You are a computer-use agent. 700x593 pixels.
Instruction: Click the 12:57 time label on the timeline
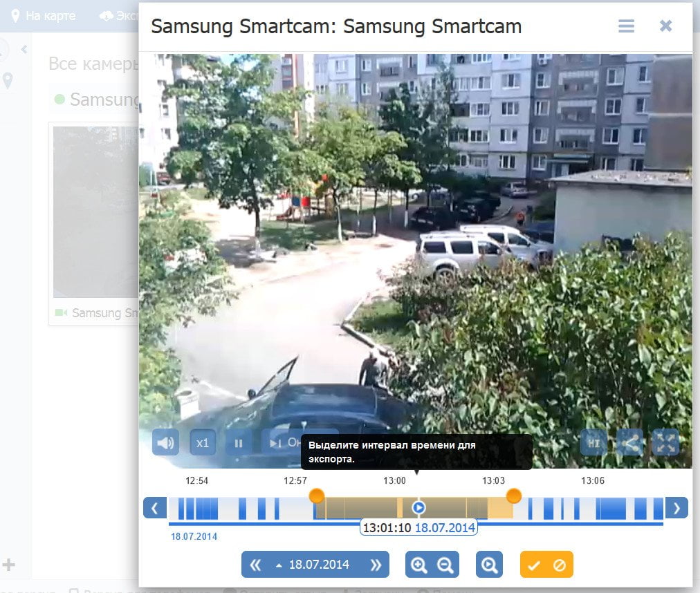click(295, 480)
